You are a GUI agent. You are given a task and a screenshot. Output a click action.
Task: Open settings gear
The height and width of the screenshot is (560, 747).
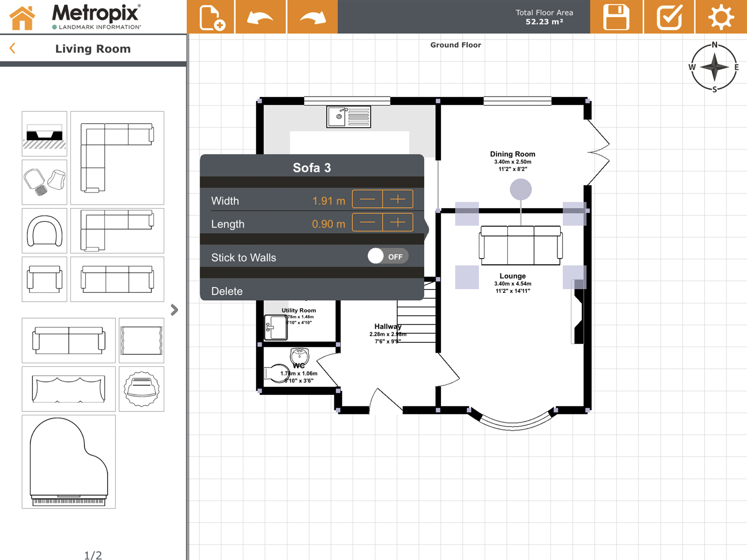point(721,17)
